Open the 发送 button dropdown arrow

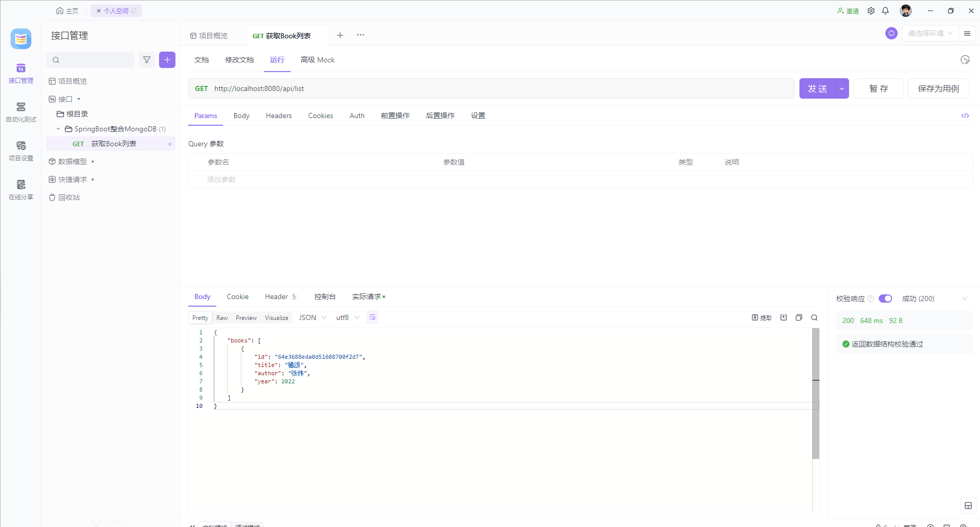[x=842, y=88]
